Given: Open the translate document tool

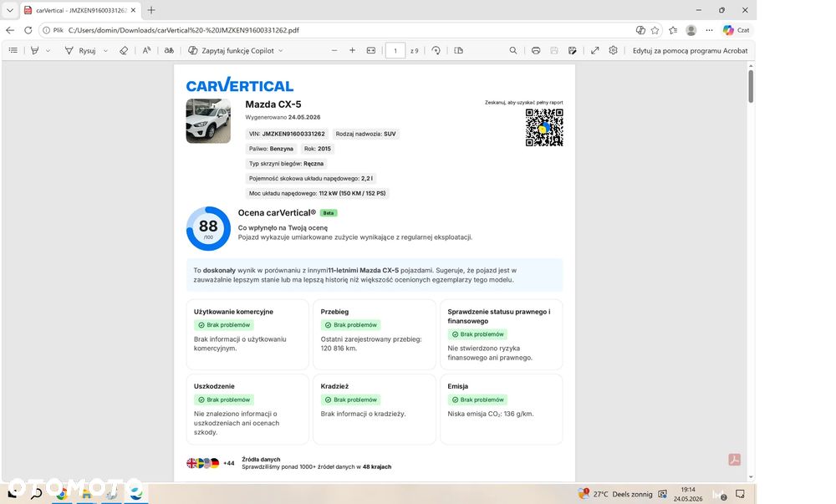Looking at the screenshot, I should [169, 51].
